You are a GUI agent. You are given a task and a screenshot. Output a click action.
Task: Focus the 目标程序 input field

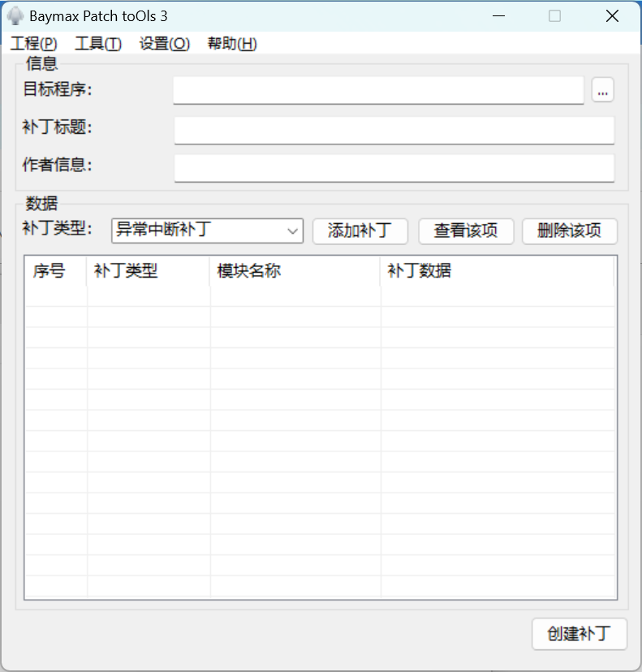[378, 91]
